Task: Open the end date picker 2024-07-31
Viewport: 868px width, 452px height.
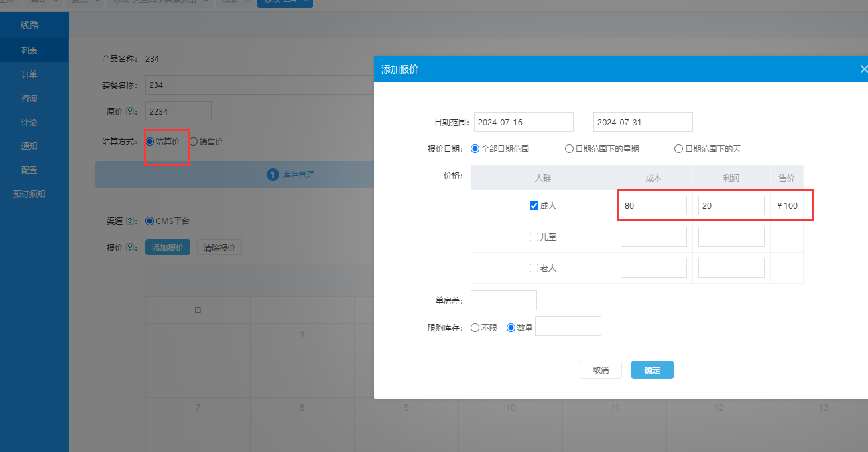Action: click(643, 123)
